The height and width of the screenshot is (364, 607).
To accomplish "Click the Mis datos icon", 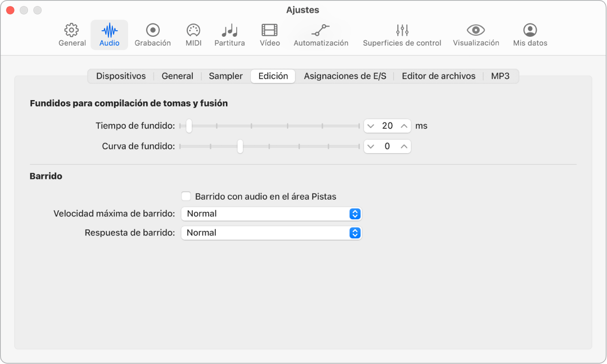I will tap(530, 34).
